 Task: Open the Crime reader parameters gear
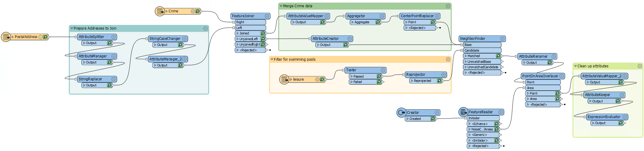(193, 11)
